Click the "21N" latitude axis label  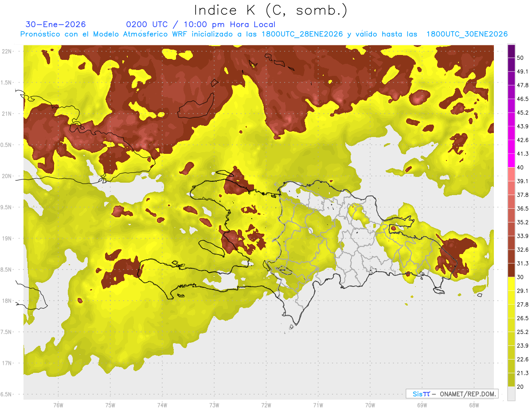6,114
